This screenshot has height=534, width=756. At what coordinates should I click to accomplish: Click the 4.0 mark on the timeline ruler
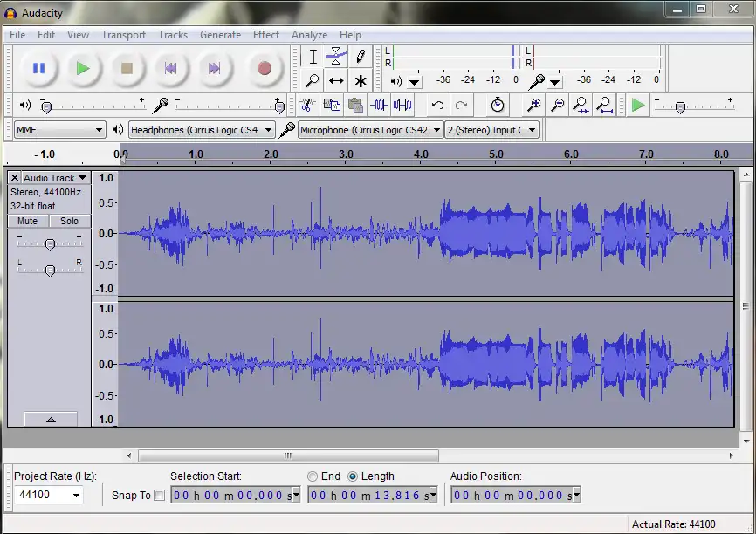pyautogui.click(x=421, y=154)
